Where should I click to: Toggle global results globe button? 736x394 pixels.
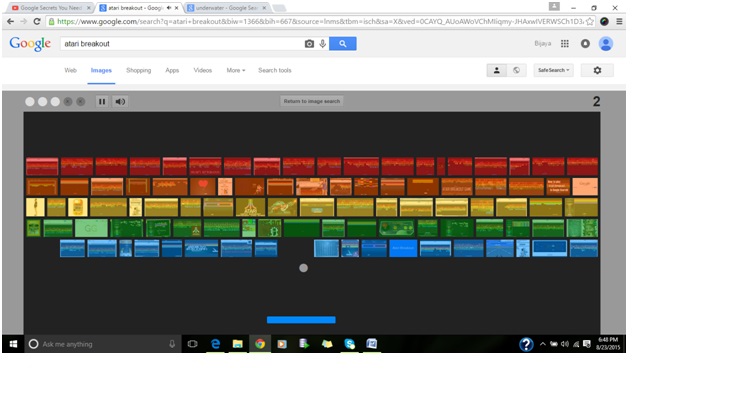coord(516,70)
